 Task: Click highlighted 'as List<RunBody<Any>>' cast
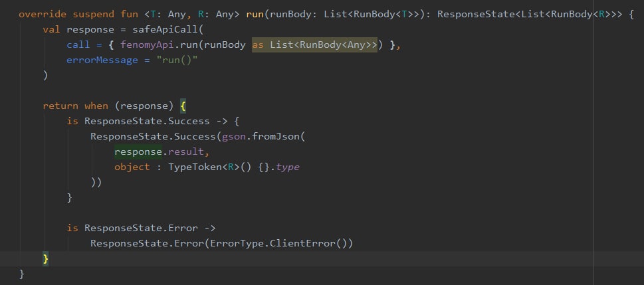point(314,45)
